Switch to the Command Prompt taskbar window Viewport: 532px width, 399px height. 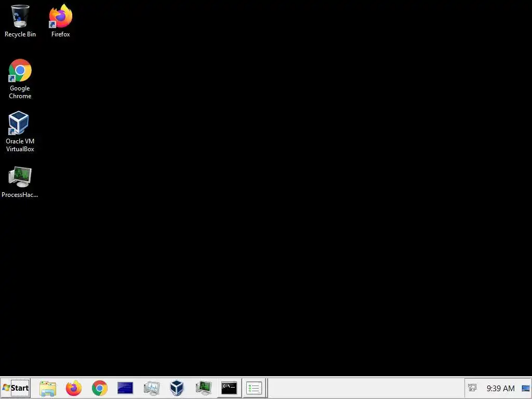pyautogui.click(x=229, y=388)
